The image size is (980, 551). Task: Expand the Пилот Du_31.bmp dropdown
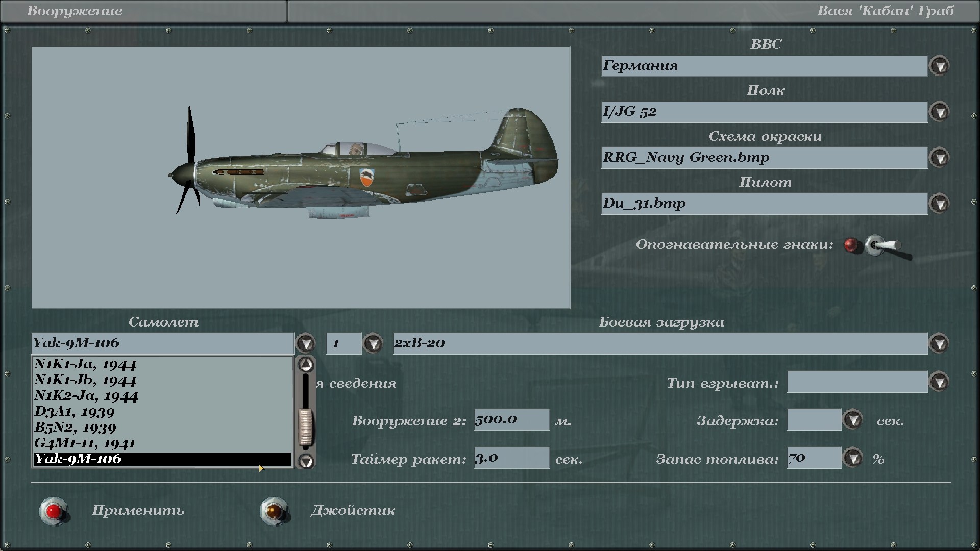[939, 204]
